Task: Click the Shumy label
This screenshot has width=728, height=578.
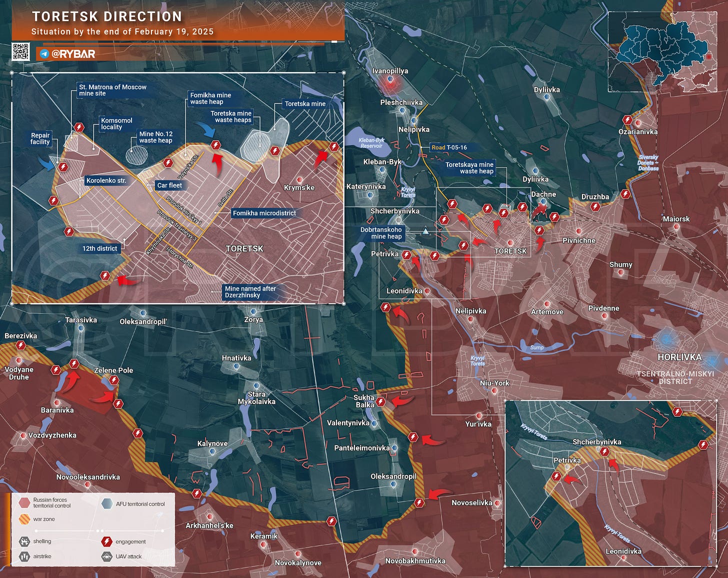Action: tap(621, 264)
